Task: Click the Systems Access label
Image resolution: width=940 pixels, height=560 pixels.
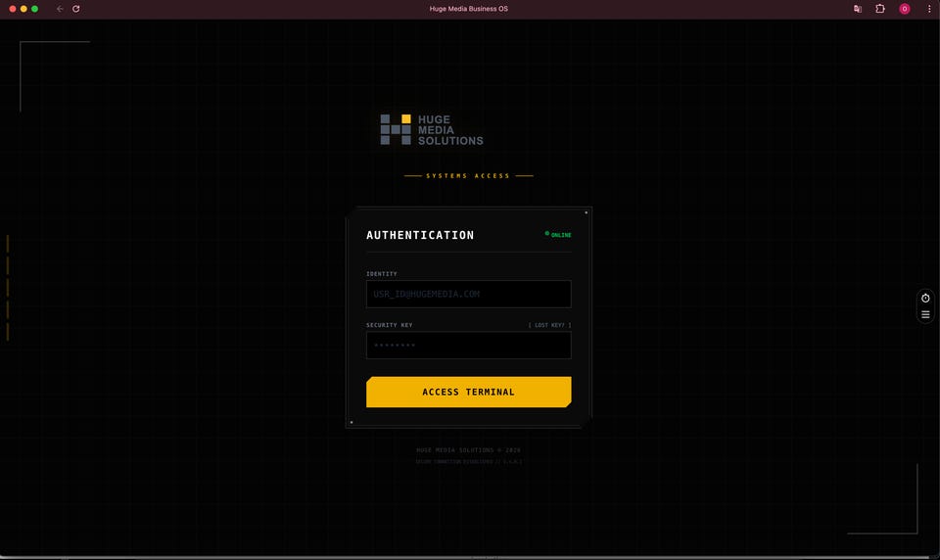Action: click(x=468, y=176)
